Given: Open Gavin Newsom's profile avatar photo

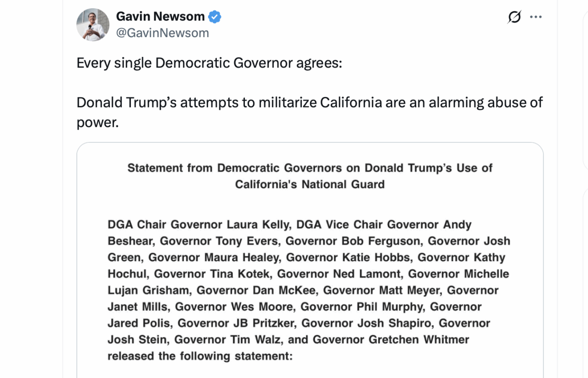Looking at the screenshot, I should pyautogui.click(x=93, y=25).
